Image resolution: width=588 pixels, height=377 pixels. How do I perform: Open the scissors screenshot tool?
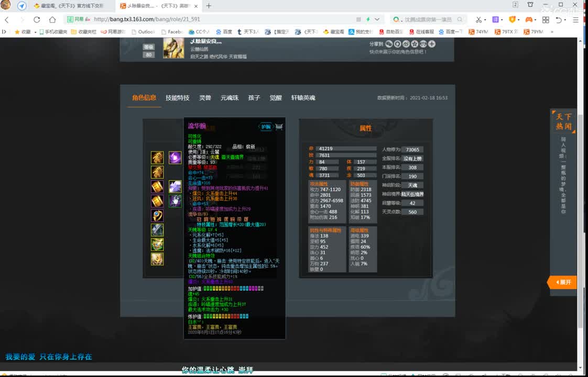[478, 19]
